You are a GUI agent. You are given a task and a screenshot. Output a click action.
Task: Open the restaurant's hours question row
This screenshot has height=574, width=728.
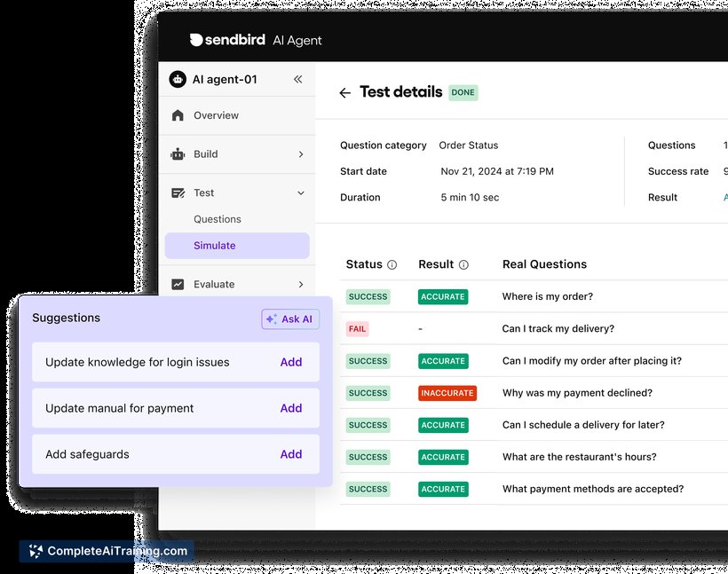point(534,457)
